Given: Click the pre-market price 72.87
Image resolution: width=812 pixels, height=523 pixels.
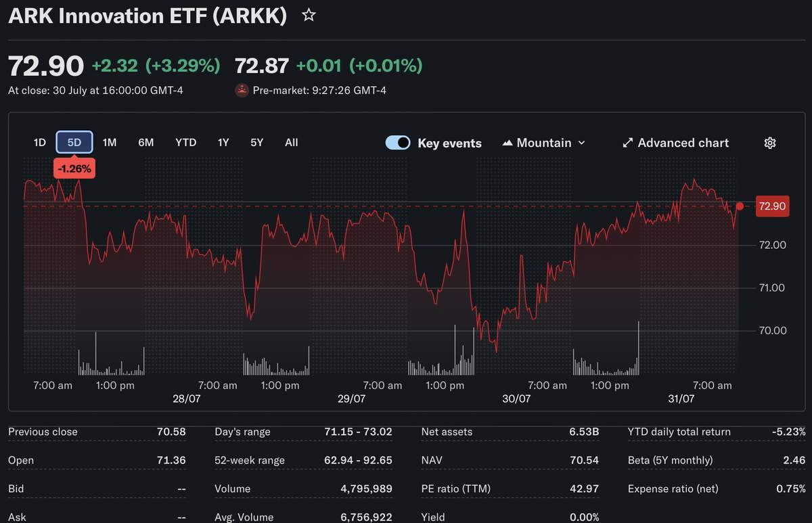Looking at the screenshot, I should [x=262, y=66].
